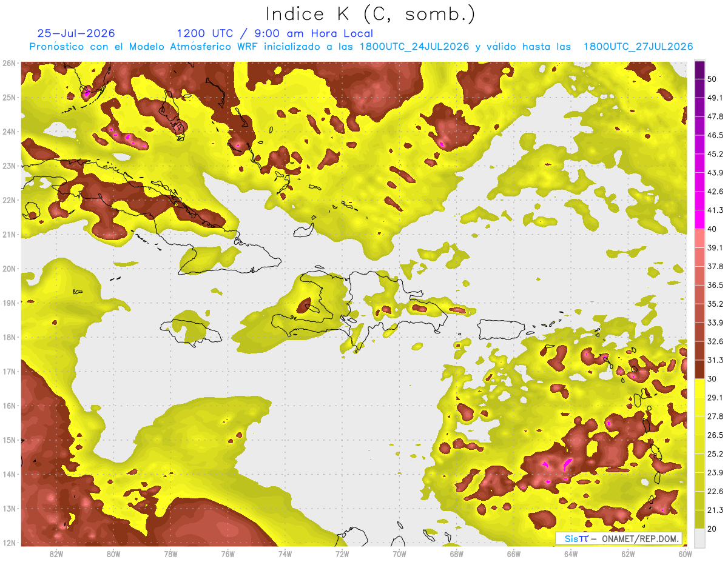Click the latitude label "26N"
The width and height of the screenshot is (728, 562).
click(9, 63)
